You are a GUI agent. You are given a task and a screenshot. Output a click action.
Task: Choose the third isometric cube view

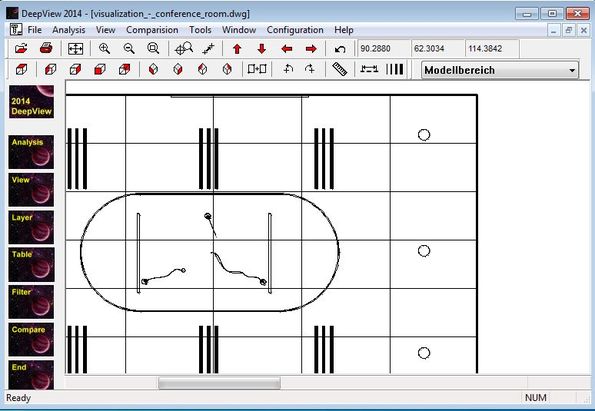point(202,69)
